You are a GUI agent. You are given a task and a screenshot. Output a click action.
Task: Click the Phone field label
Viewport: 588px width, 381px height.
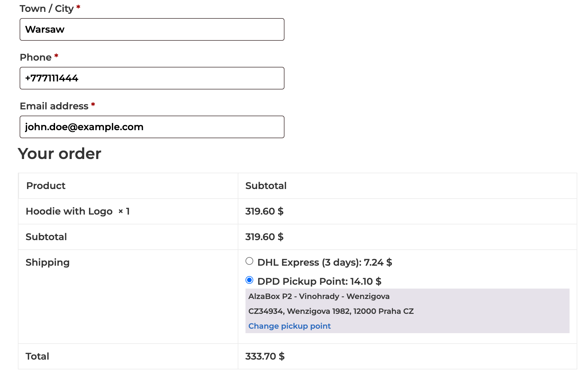click(35, 57)
